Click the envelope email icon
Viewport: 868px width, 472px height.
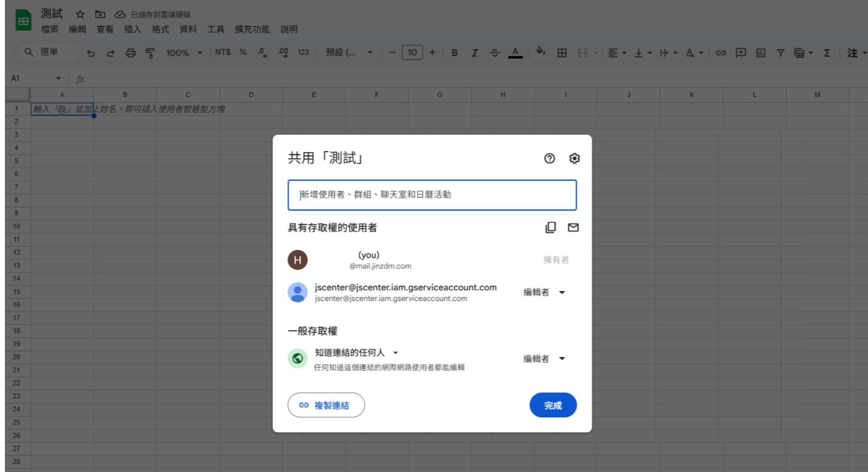[573, 227]
